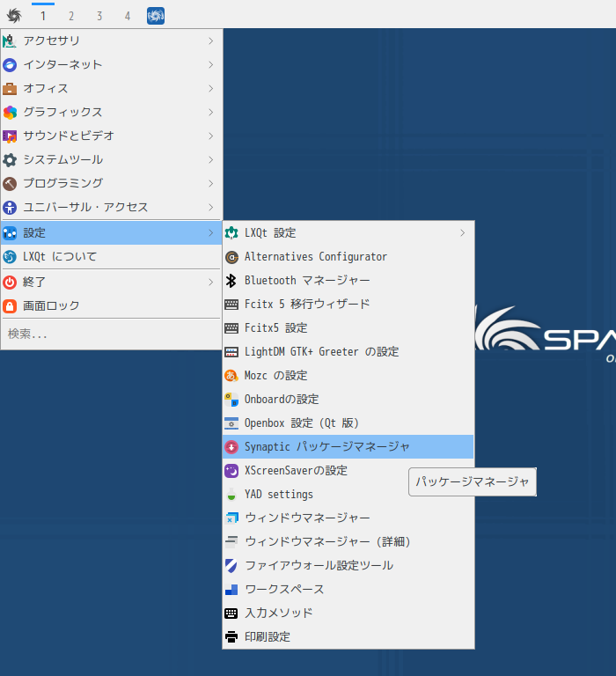This screenshot has height=676, width=616.
Task: Click the インターネット globe icon
Action: (x=10, y=64)
